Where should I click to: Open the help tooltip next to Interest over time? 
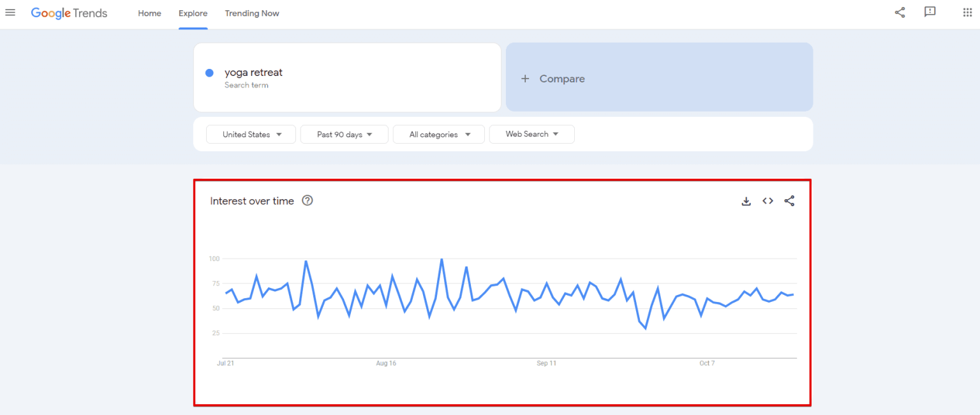click(x=307, y=200)
